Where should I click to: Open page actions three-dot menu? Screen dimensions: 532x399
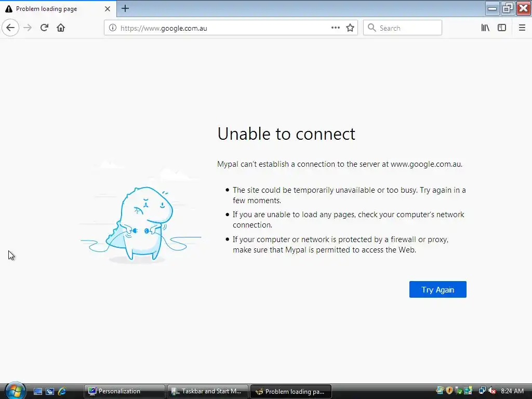(x=336, y=28)
